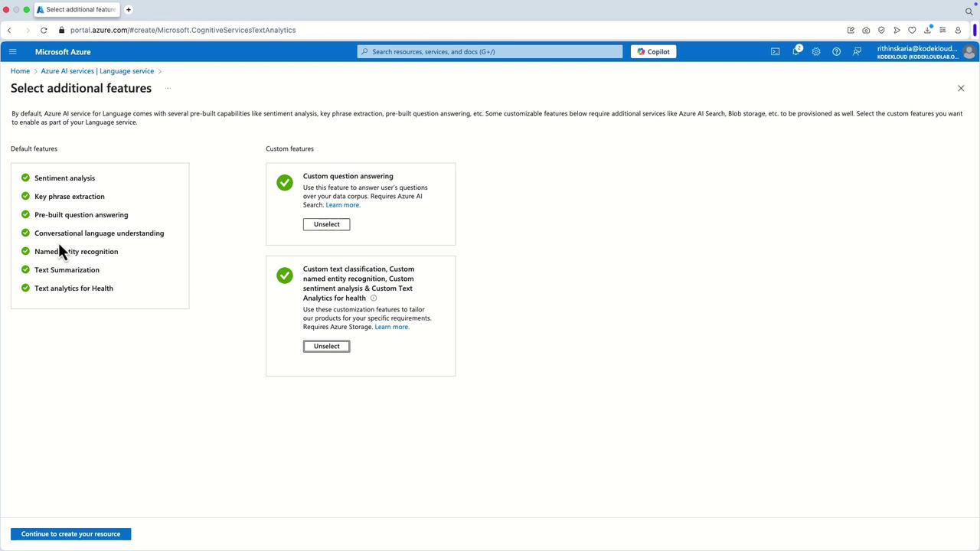Click the Text analytics for Health check icon
The width and height of the screenshot is (980, 551).
click(25, 288)
